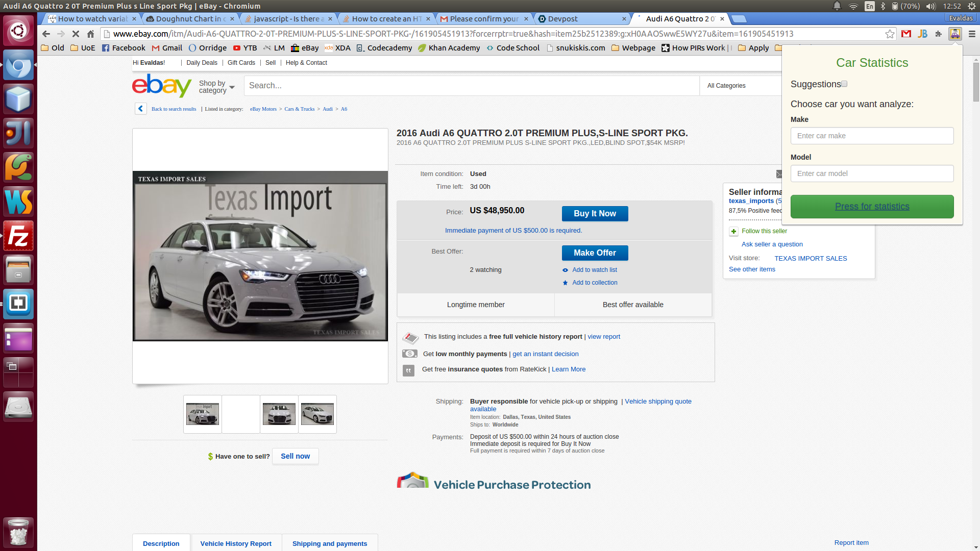This screenshot has width=980, height=551.
Task: Click the Add to watch list link
Action: coord(594,270)
